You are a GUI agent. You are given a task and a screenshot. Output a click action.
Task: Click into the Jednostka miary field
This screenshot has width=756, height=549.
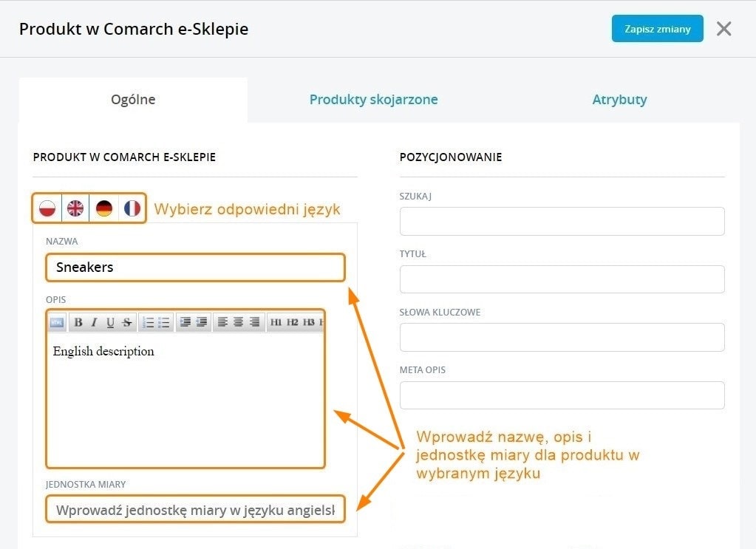pos(195,510)
